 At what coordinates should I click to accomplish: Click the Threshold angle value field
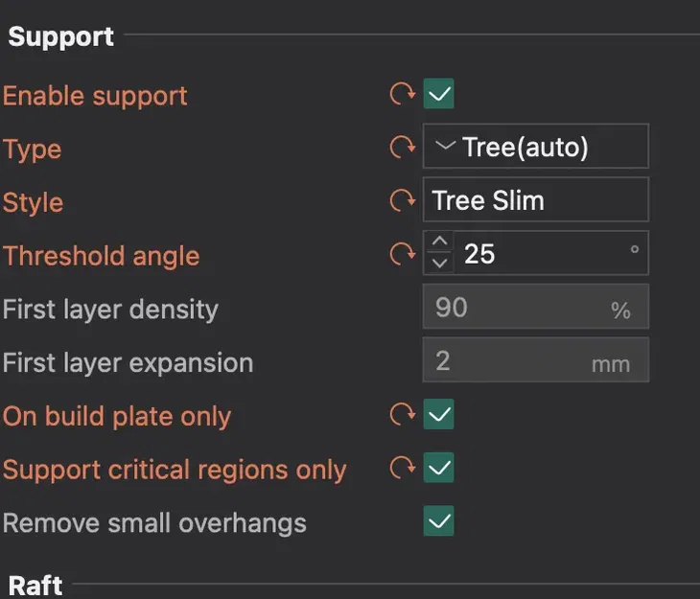point(542,254)
